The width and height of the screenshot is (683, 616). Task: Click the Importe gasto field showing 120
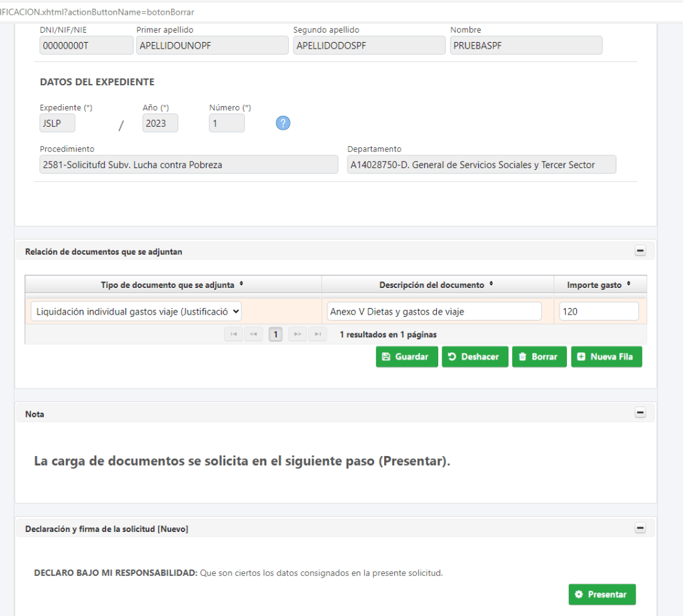tap(599, 311)
